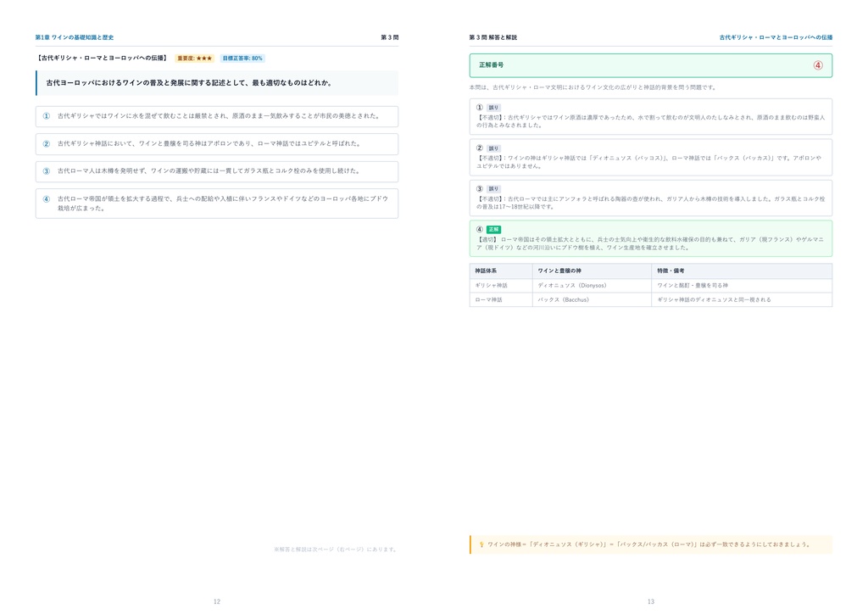Image resolution: width=868 pixels, height=614 pixels.
Task: Click the table header '特徴・備考'
Action: (670, 271)
